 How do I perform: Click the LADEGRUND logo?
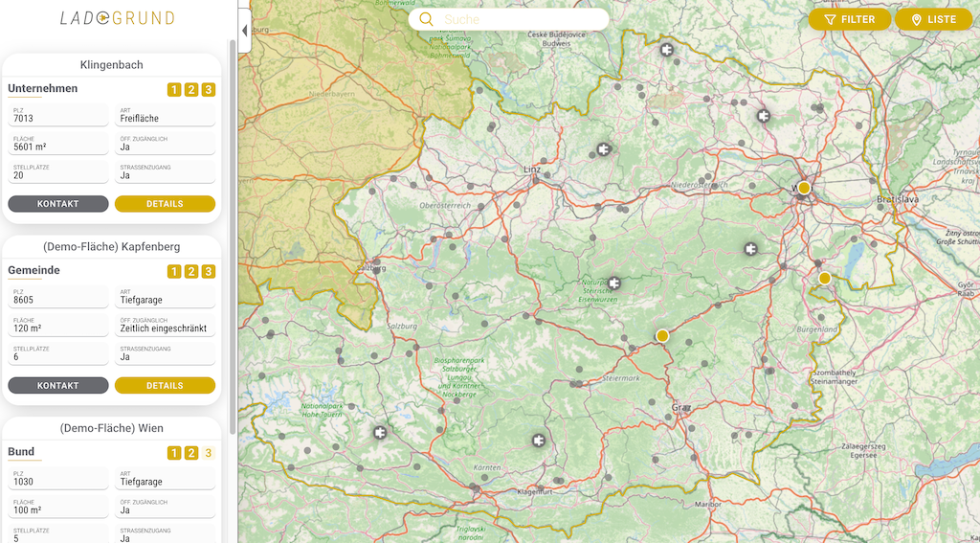coord(117,17)
